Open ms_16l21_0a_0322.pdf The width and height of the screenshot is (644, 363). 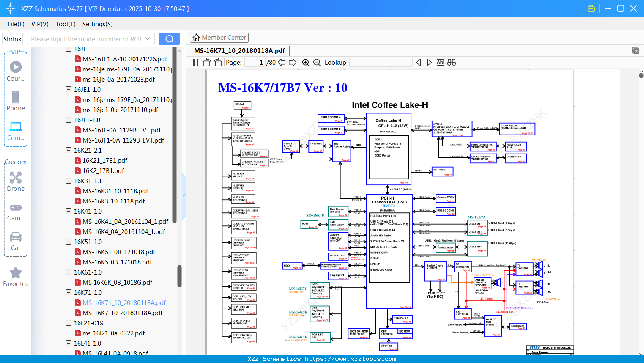[x=114, y=333]
